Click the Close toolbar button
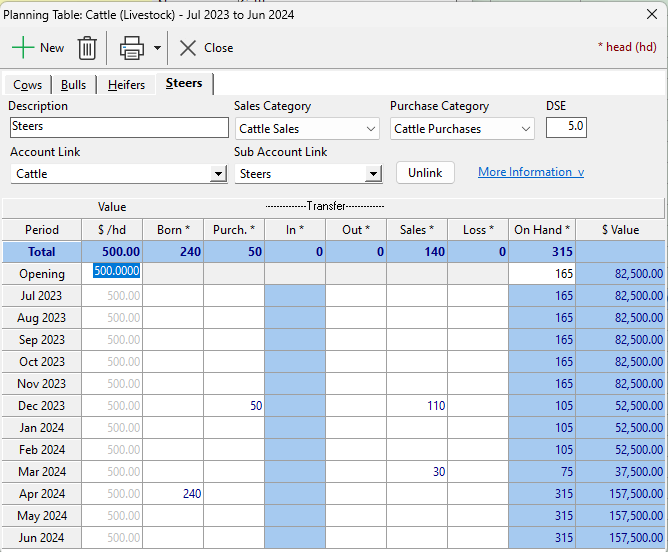This screenshot has height=552, width=668. click(206, 48)
